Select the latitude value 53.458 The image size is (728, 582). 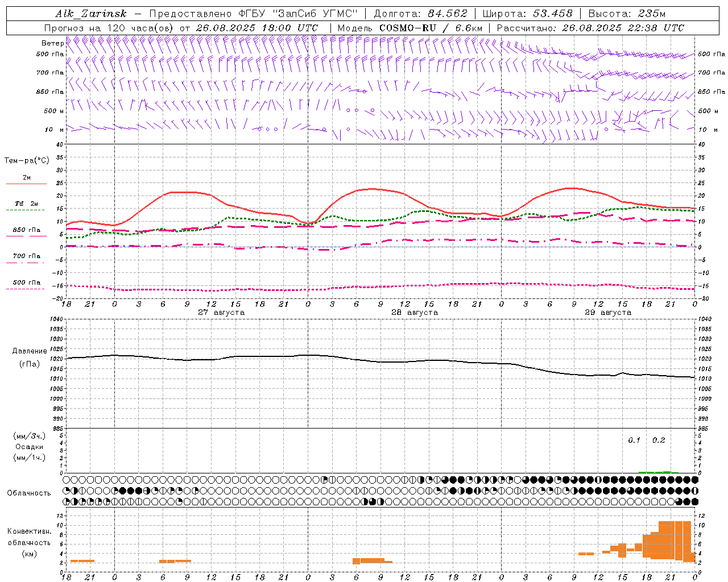[x=552, y=14]
